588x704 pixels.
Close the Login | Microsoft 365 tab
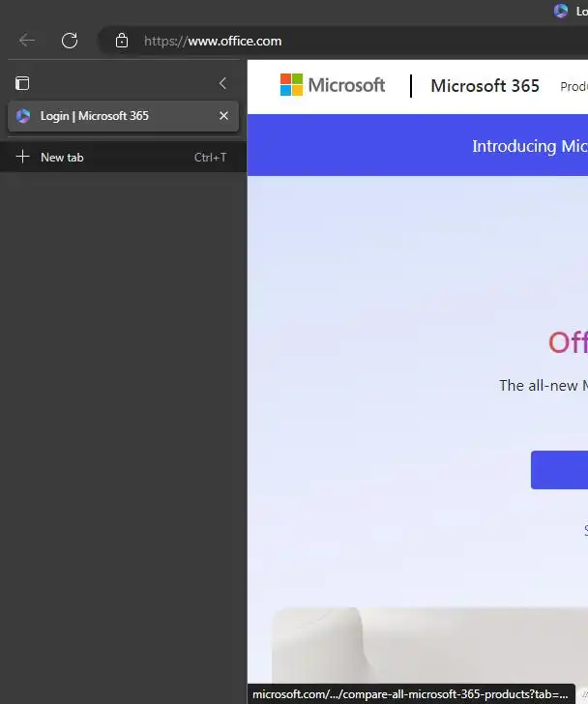(x=223, y=116)
